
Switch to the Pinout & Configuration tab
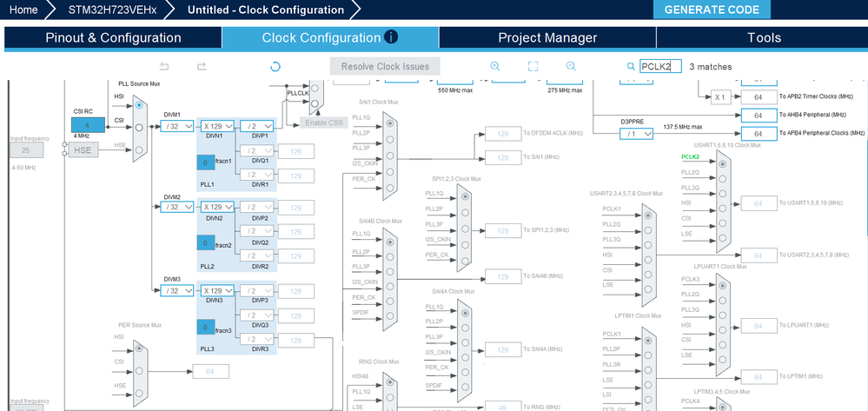click(x=113, y=37)
